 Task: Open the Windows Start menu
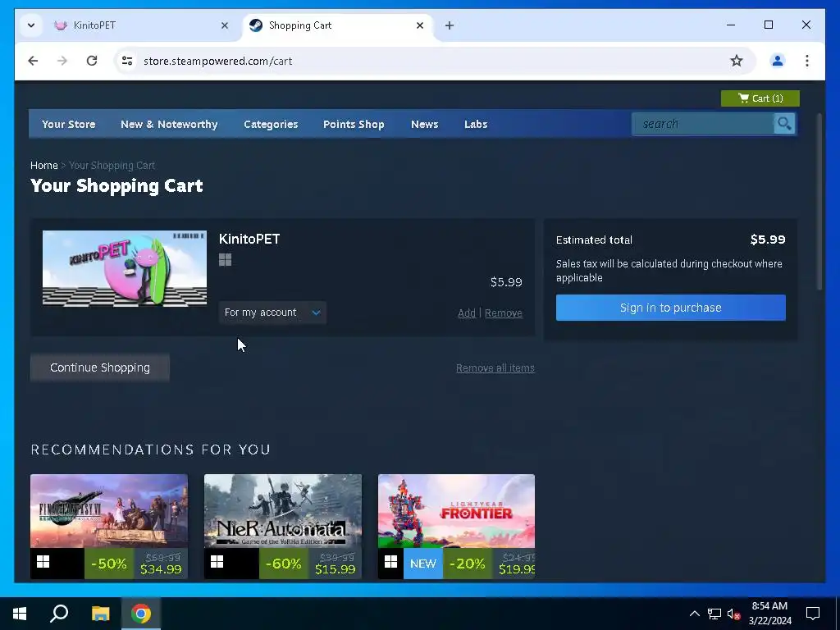20,614
